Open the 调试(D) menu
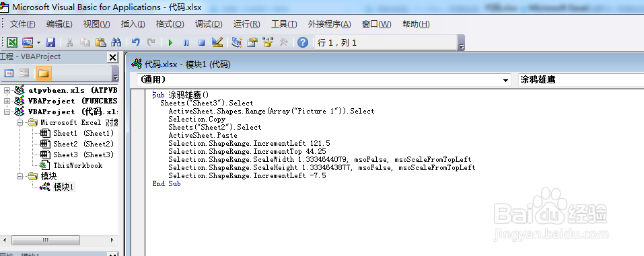644x256 pixels. [x=209, y=24]
